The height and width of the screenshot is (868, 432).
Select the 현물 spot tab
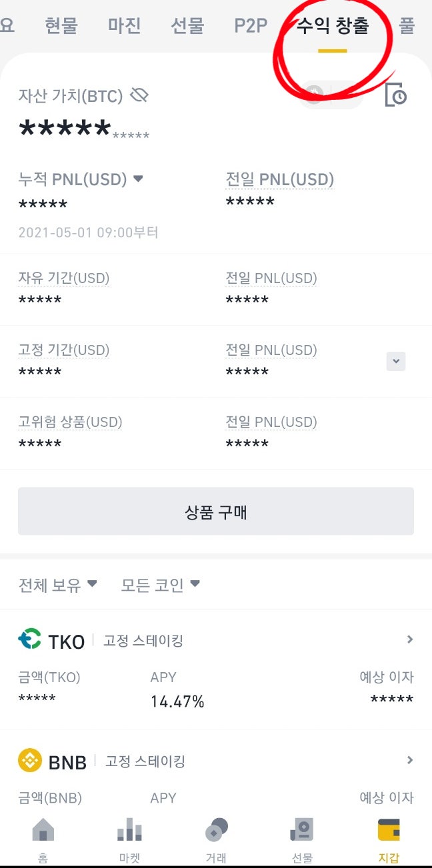click(x=61, y=25)
